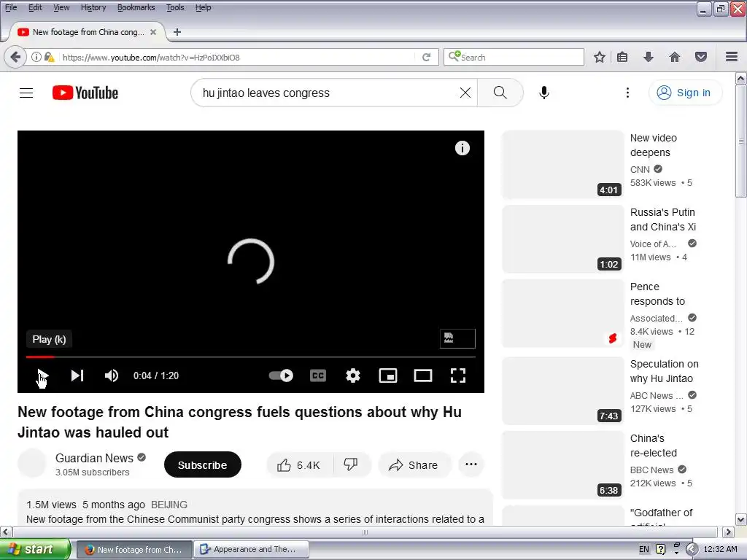
Task: Open a new browser tab
Action: coord(177,32)
